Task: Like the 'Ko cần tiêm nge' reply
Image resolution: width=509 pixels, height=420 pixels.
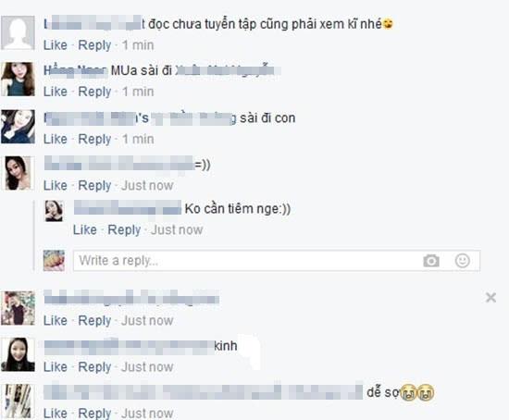Action: (x=85, y=229)
